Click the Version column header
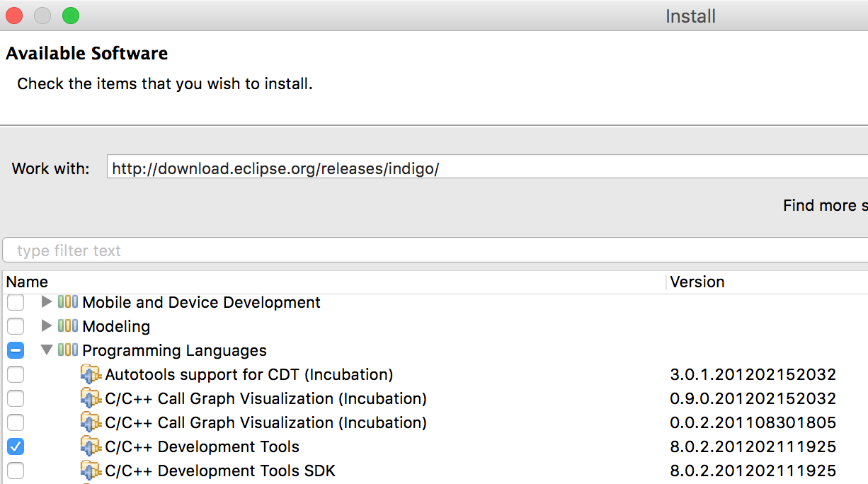 [697, 282]
